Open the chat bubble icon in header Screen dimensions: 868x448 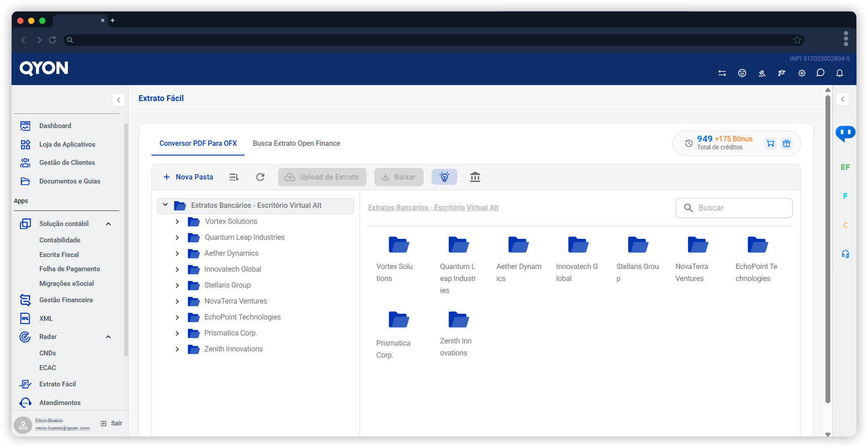(820, 73)
